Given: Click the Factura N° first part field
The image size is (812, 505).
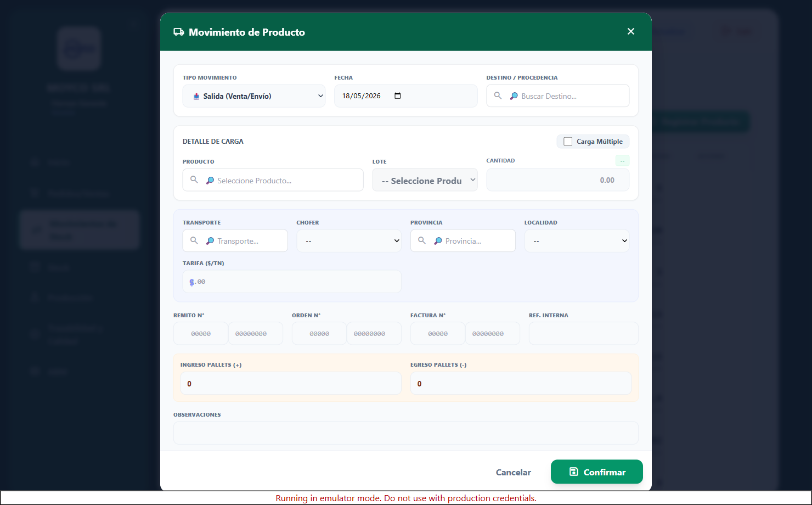Looking at the screenshot, I should tap(438, 334).
